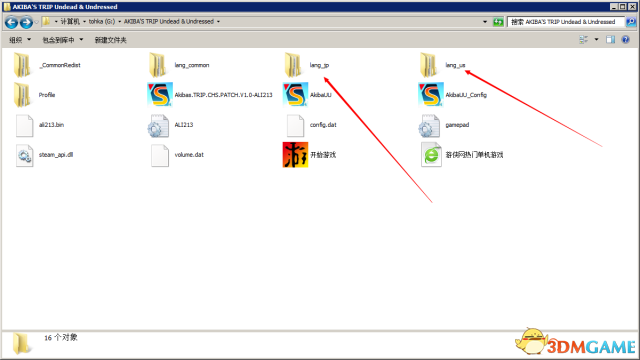Select the steam_api.dll file icon

pyautogui.click(x=24, y=155)
